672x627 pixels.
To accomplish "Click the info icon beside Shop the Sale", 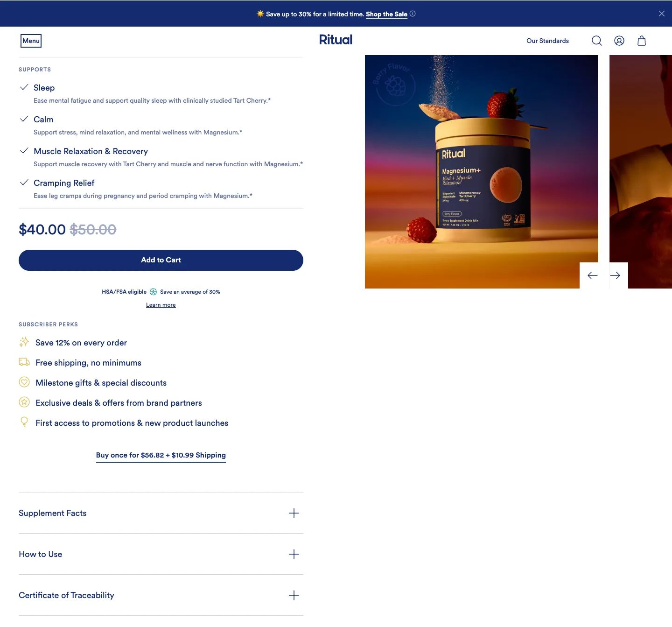I will click(413, 14).
